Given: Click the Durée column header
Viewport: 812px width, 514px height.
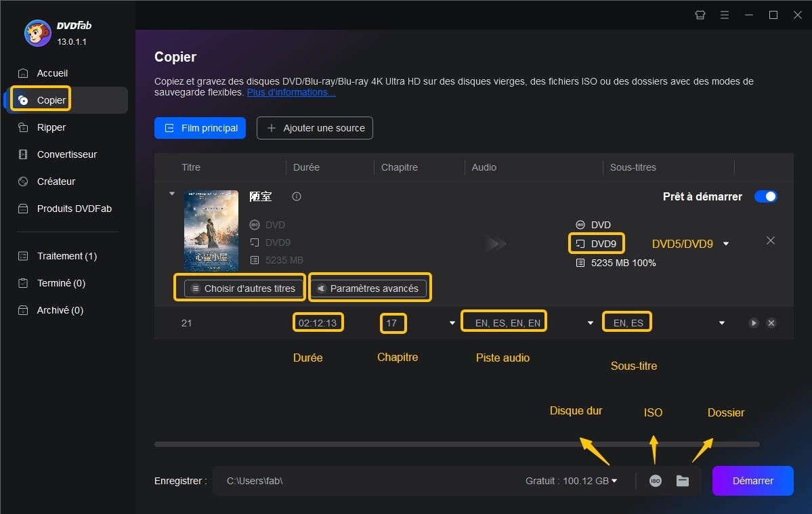Looking at the screenshot, I should [x=306, y=167].
